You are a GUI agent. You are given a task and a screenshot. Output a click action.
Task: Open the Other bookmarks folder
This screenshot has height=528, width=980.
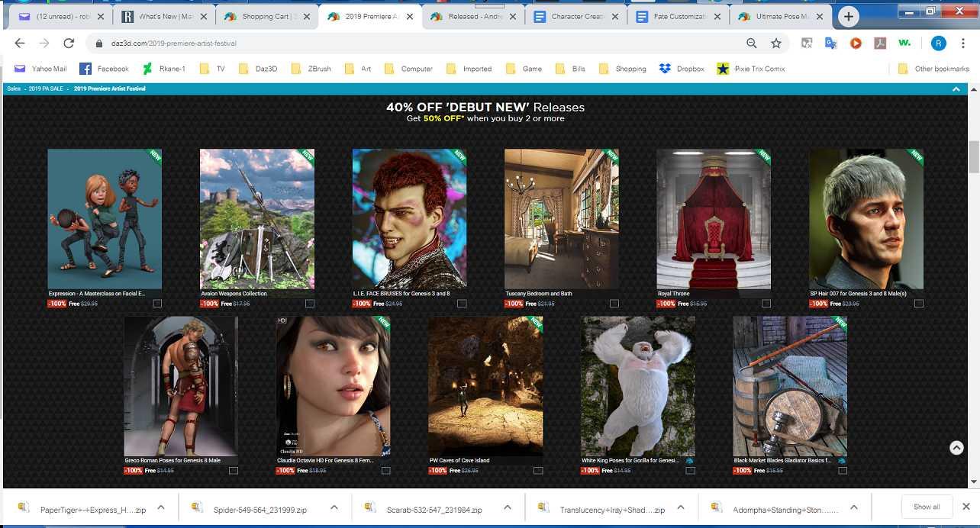[935, 69]
